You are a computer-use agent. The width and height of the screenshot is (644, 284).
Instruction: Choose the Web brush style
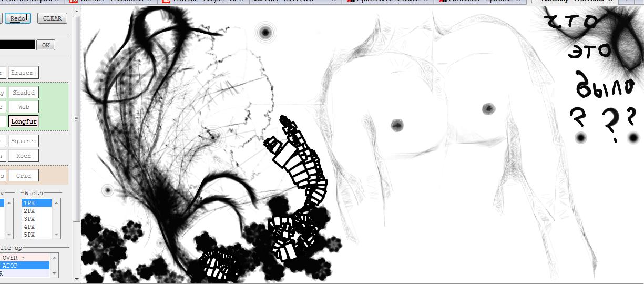tap(24, 107)
